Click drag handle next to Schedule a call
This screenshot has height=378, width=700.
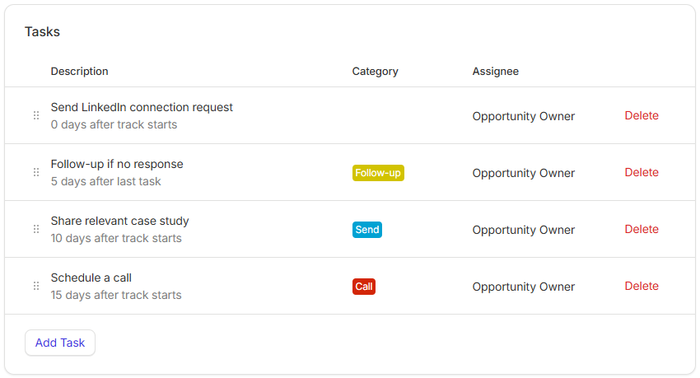36,286
